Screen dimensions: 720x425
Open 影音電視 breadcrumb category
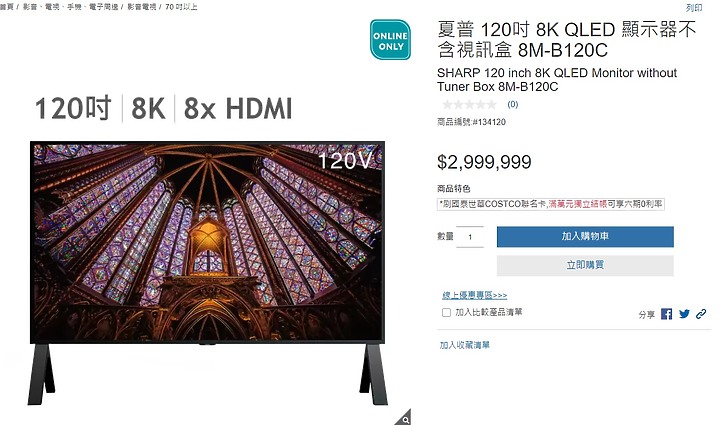coord(141,7)
